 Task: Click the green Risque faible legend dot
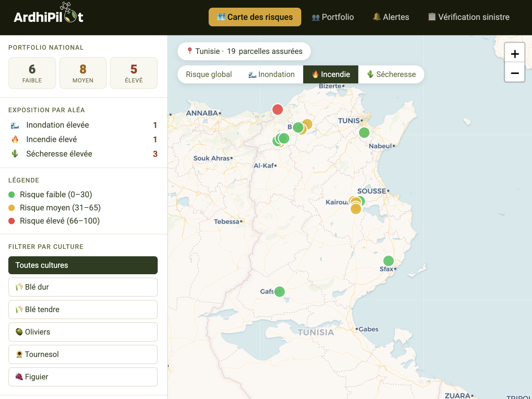tap(12, 195)
